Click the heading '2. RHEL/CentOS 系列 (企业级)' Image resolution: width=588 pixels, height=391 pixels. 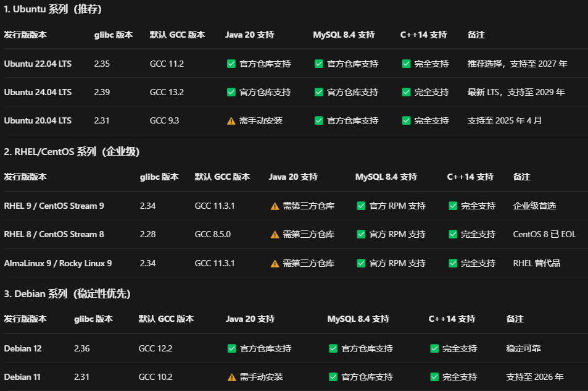(x=72, y=152)
